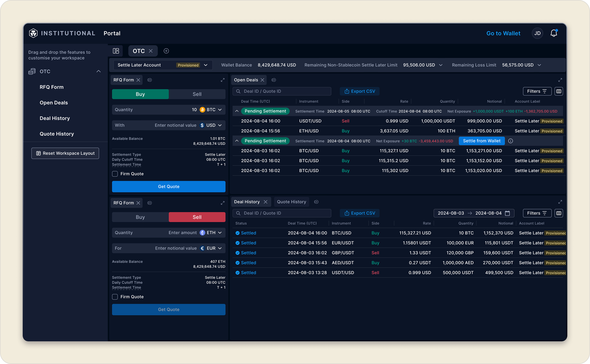This screenshot has height=364, width=590.
Task: Open the ETH currency dropdown
Action: tap(211, 233)
